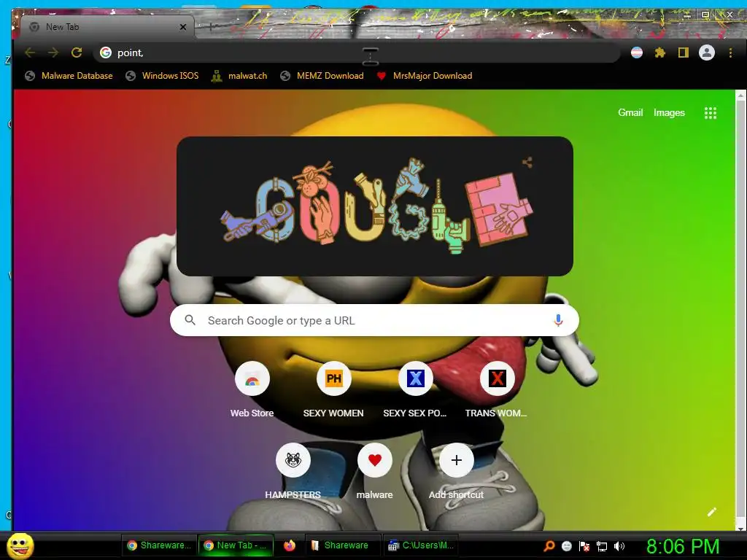Open Windows ISOS bookmark
Viewport: 747px width, 560px height.
click(163, 76)
